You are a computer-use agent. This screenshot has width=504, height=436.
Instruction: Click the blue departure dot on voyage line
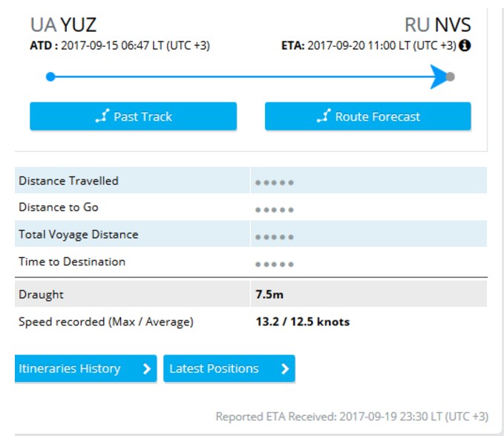point(50,76)
